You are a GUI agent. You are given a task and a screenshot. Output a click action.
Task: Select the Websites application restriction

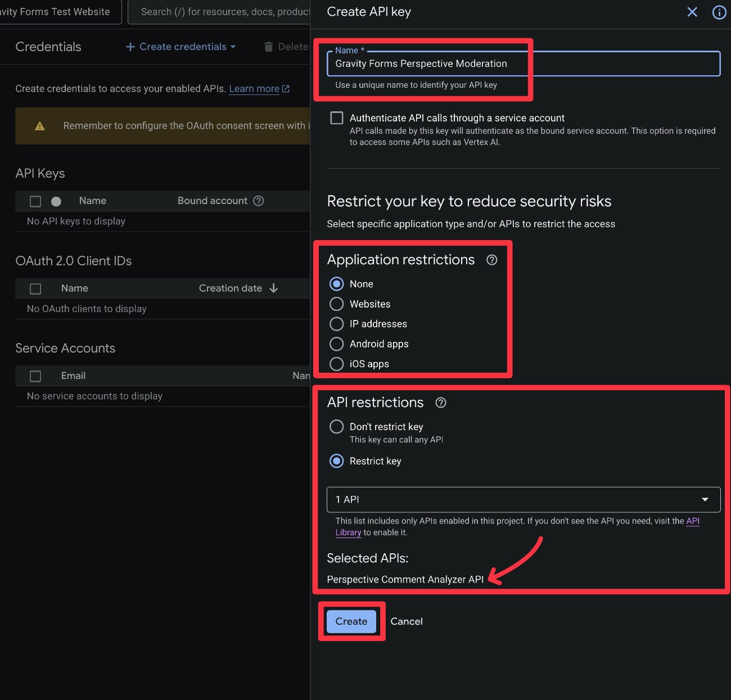coord(336,304)
